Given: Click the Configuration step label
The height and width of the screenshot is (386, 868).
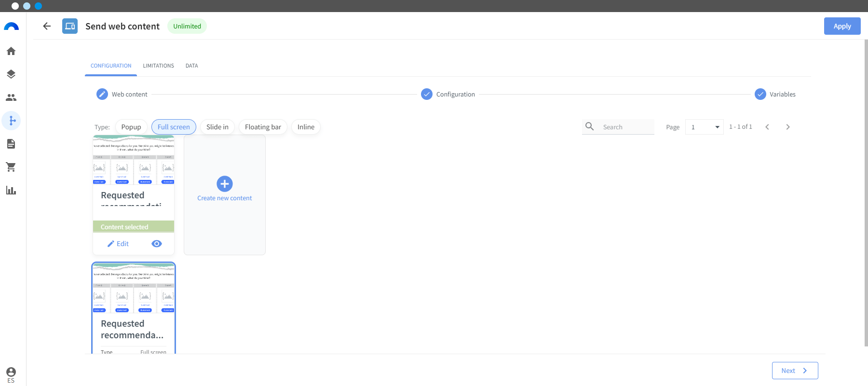Looking at the screenshot, I should pos(456,94).
